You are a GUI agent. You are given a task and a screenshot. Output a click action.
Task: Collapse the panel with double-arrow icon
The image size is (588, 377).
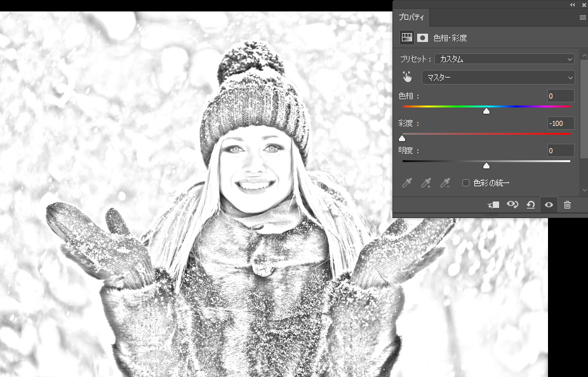coord(573,4)
